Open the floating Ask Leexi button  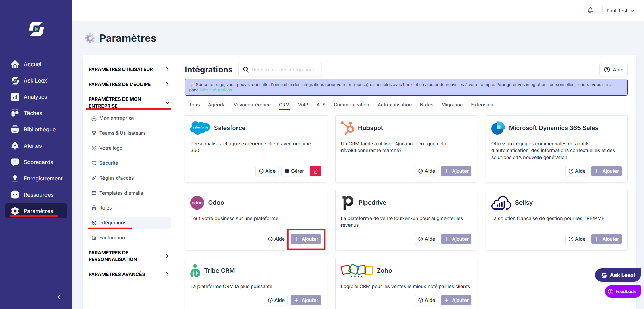[x=618, y=275]
